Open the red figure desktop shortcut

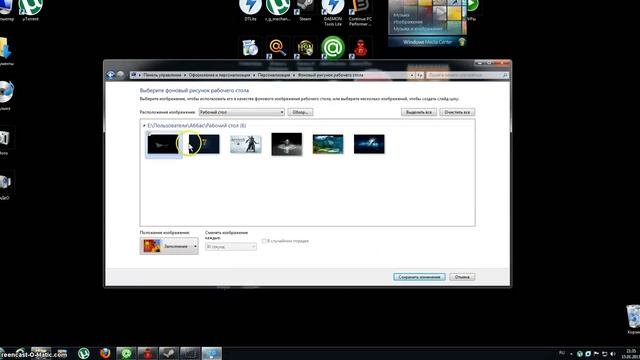[360, 48]
